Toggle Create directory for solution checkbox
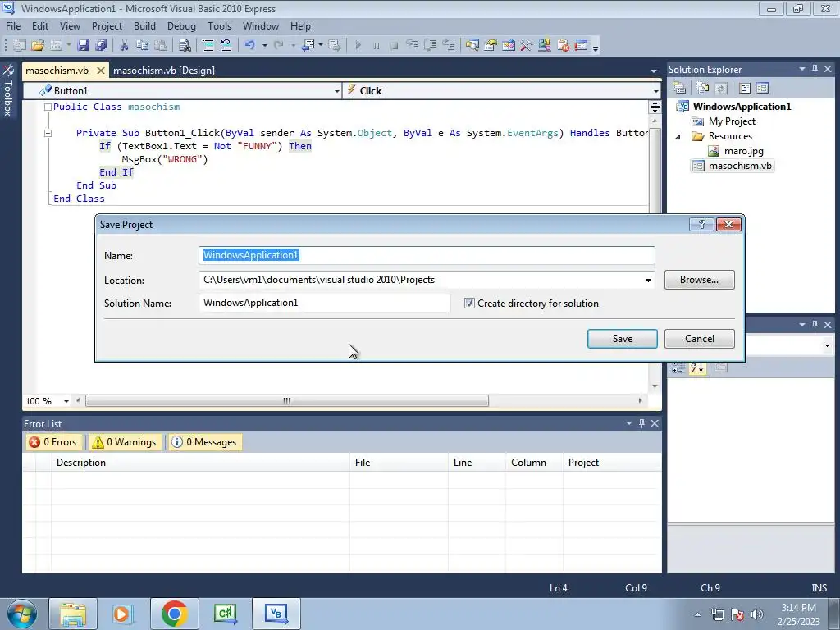 pos(469,304)
